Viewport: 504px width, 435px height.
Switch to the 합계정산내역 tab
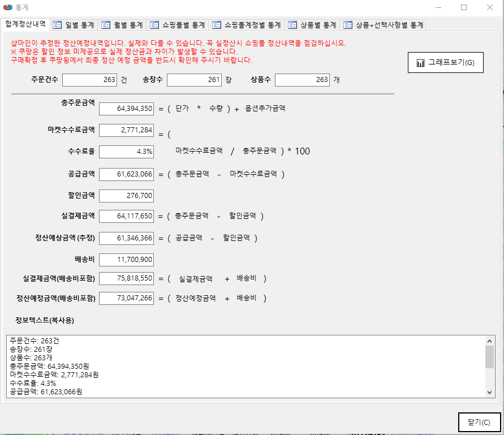coord(25,24)
